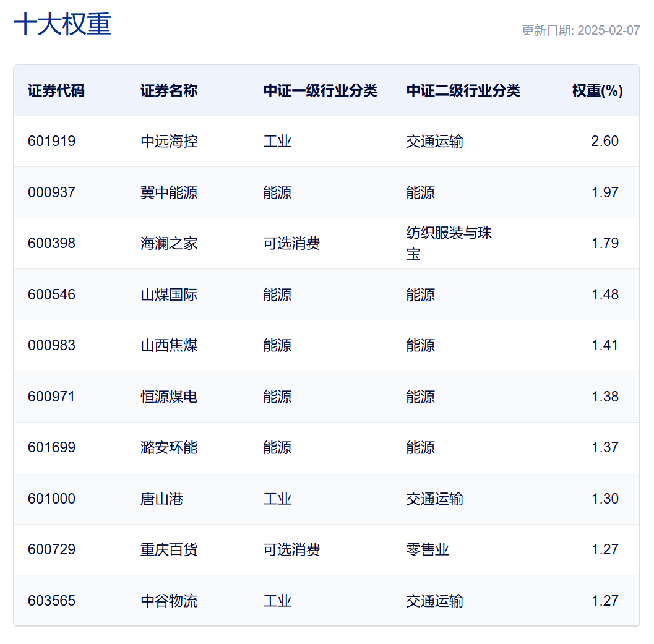This screenshot has width=654, height=644.
Task: Click weight 1.27 in the 重庆百货 row
Action: point(605,550)
